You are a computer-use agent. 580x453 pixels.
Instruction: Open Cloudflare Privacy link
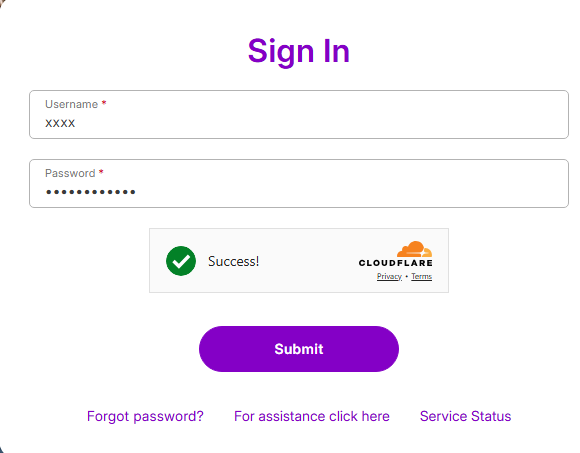tap(389, 277)
